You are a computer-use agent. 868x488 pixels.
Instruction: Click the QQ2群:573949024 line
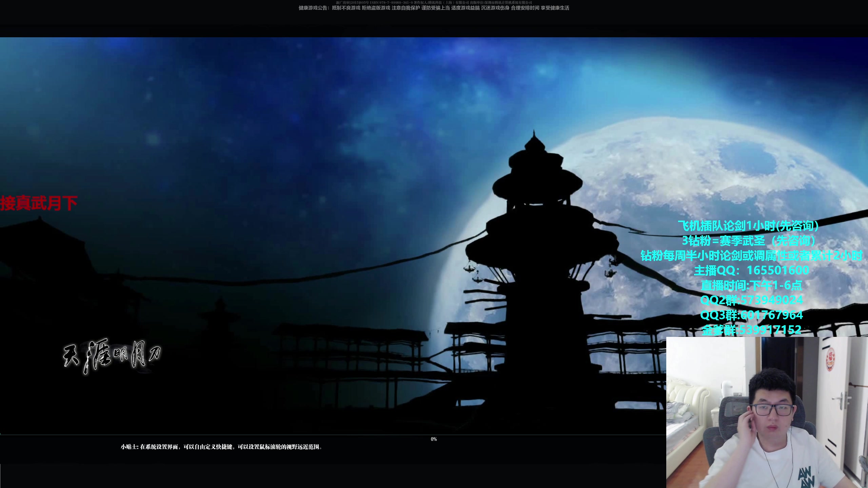click(751, 300)
